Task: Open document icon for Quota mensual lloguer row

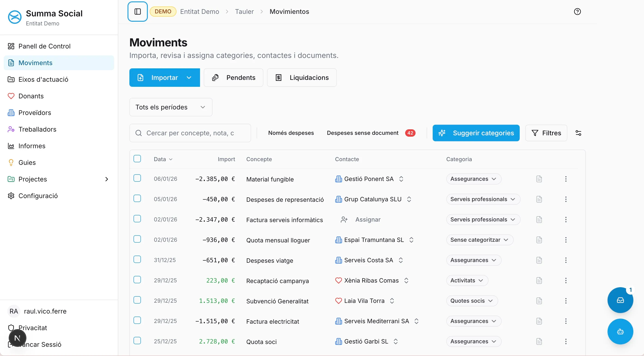Action: coord(539,240)
